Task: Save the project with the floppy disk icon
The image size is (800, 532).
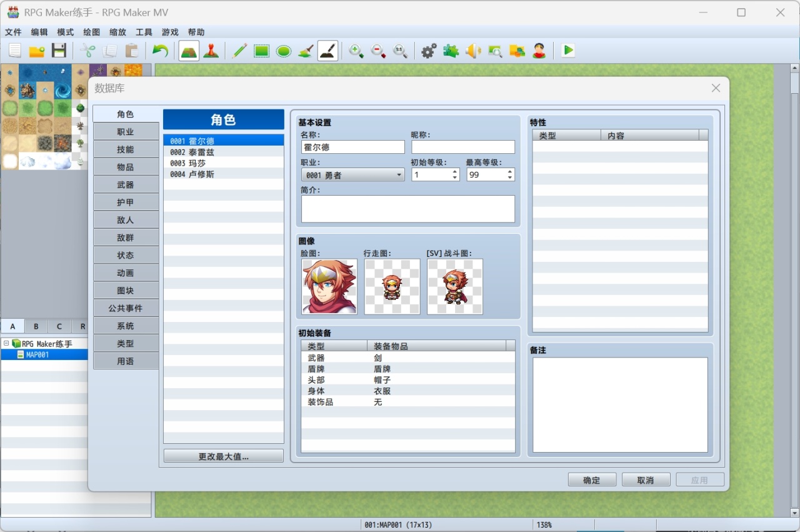Action: (59, 51)
